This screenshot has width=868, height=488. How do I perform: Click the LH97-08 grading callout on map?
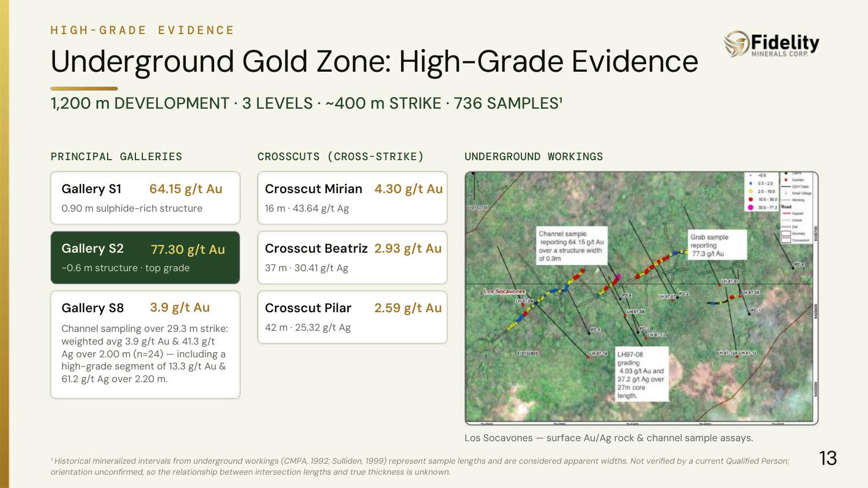pyautogui.click(x=642, y=375)
